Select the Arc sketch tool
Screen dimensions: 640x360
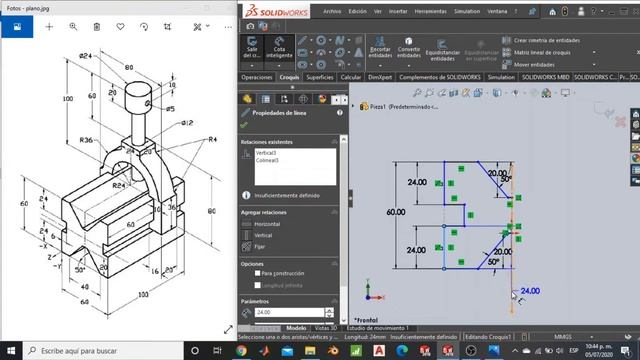click(x=321, y=53)
